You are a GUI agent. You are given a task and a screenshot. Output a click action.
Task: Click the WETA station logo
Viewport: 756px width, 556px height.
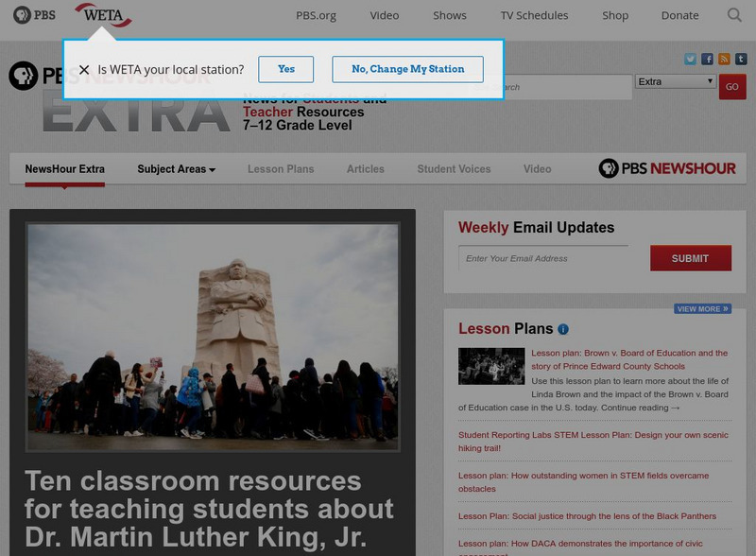point(103,15)
